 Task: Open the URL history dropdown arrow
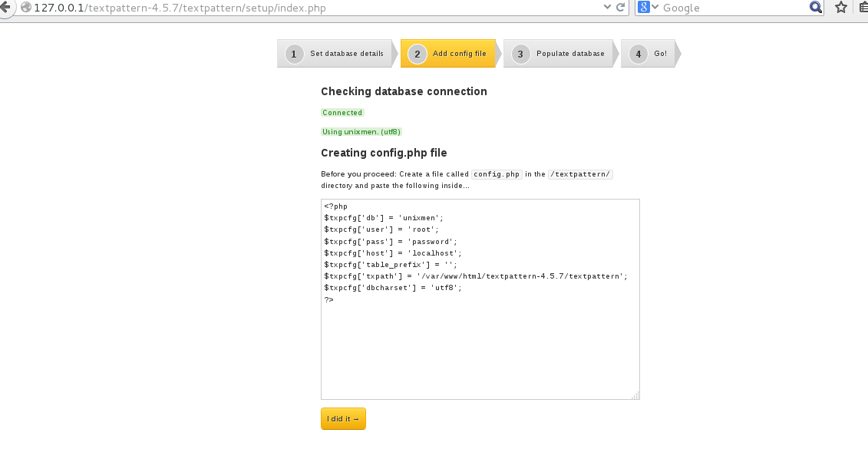(607, 7)
